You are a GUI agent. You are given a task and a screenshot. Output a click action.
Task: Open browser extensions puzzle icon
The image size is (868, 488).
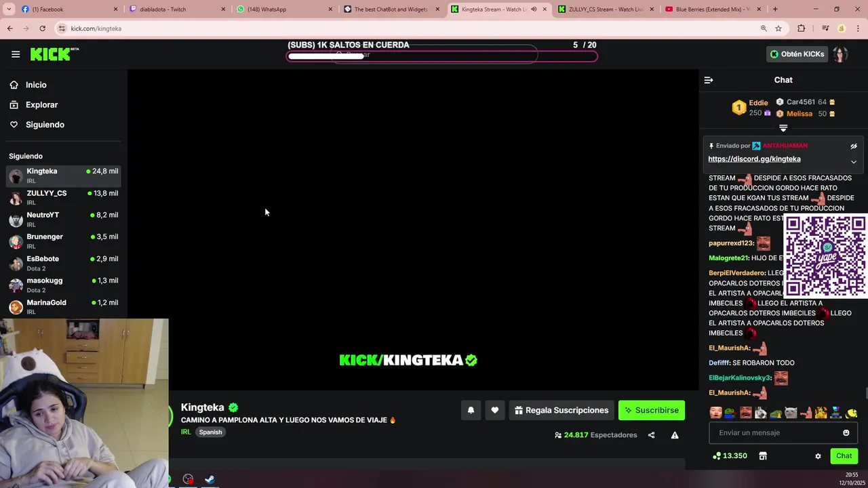tap(802, 28)
